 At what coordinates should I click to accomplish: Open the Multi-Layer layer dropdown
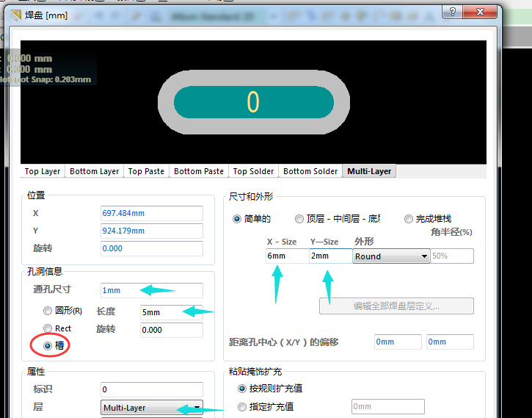pos(152,408)
